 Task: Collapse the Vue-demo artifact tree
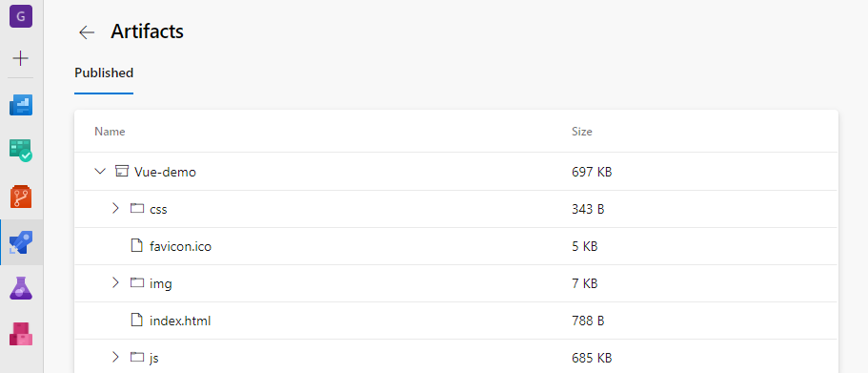coord(100,172)
